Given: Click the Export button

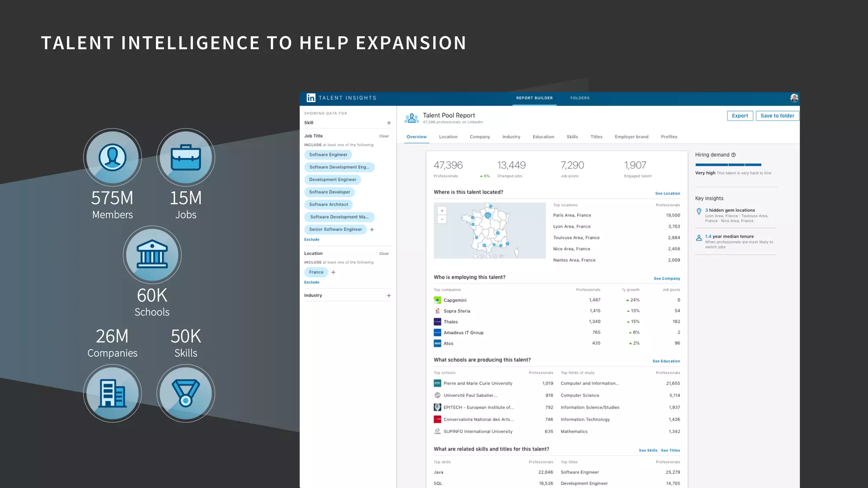Looking at the screenshot, I should point(740,116).
